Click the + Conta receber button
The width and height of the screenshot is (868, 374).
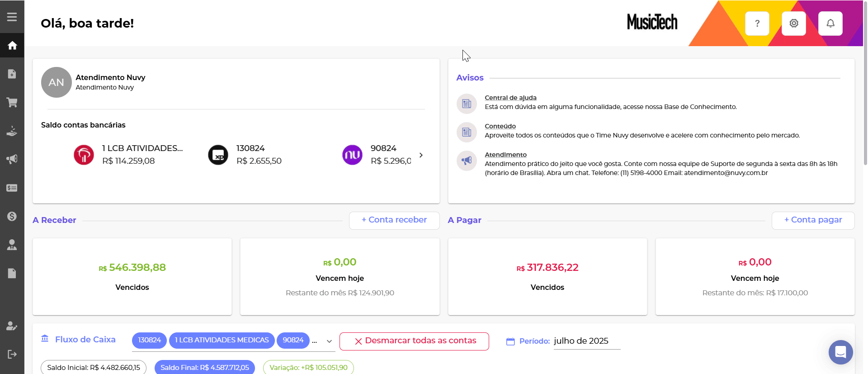coord(394,220)
